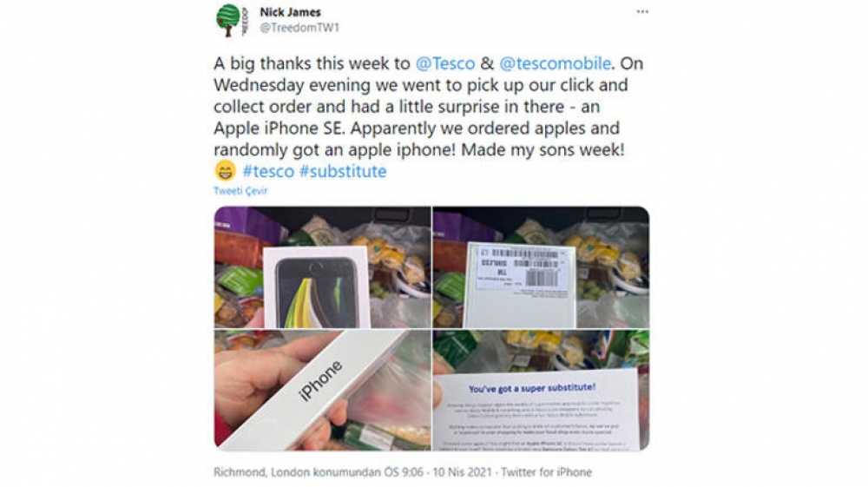The height and width of the screenshot is (487, 868).
Task: Click the grinning emoji in tweet
Action: tap(225, 171)
